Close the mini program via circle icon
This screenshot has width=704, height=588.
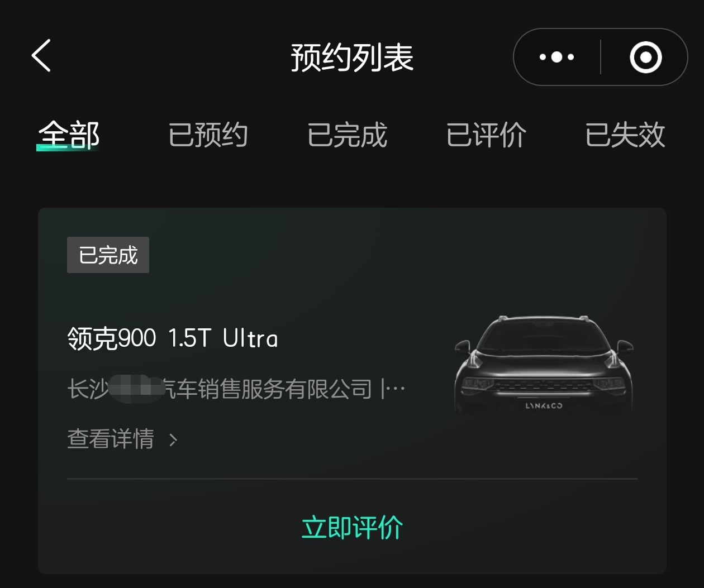click(646, 57)
